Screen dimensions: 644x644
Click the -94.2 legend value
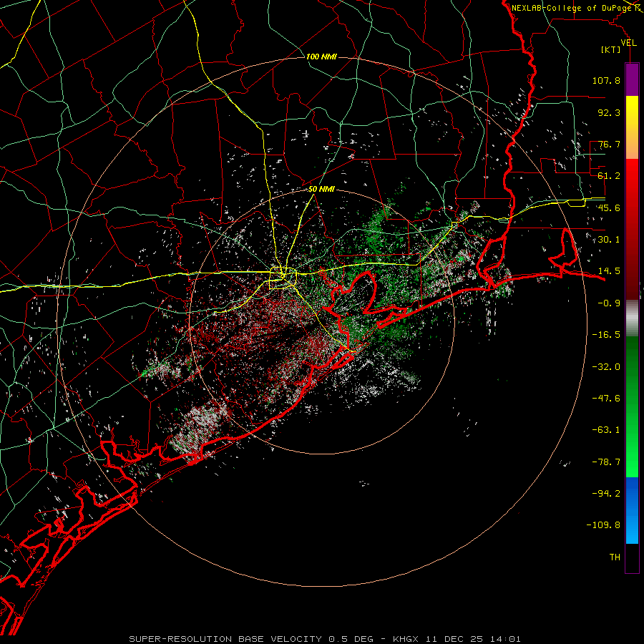(606, 494)
